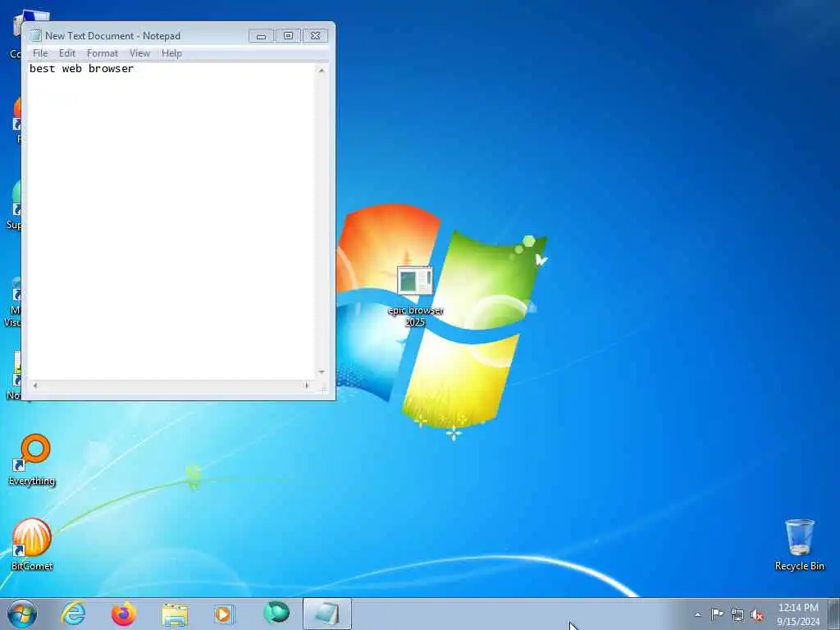Click the muted volume tray icon
Image resolution: width=840 pixels, height=630 pixels.
(757, 615)
